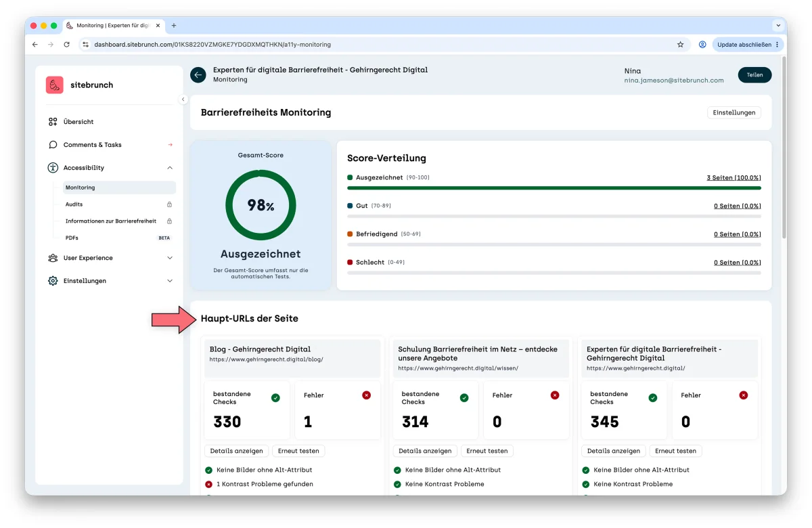This screenshot has width=812, height=528.
Task: Click the red X icon beside 1 Kontrast Probleme
Action: [208, 484]
